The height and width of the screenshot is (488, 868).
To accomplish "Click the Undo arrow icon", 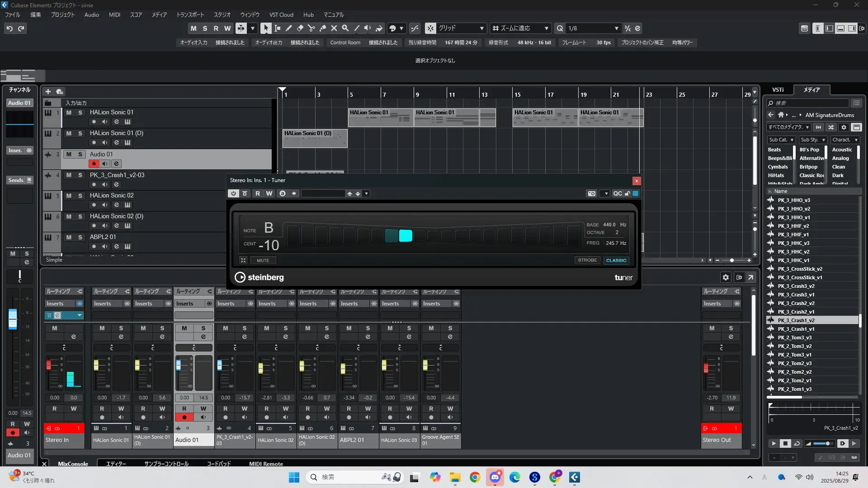I will pos(9,28).
